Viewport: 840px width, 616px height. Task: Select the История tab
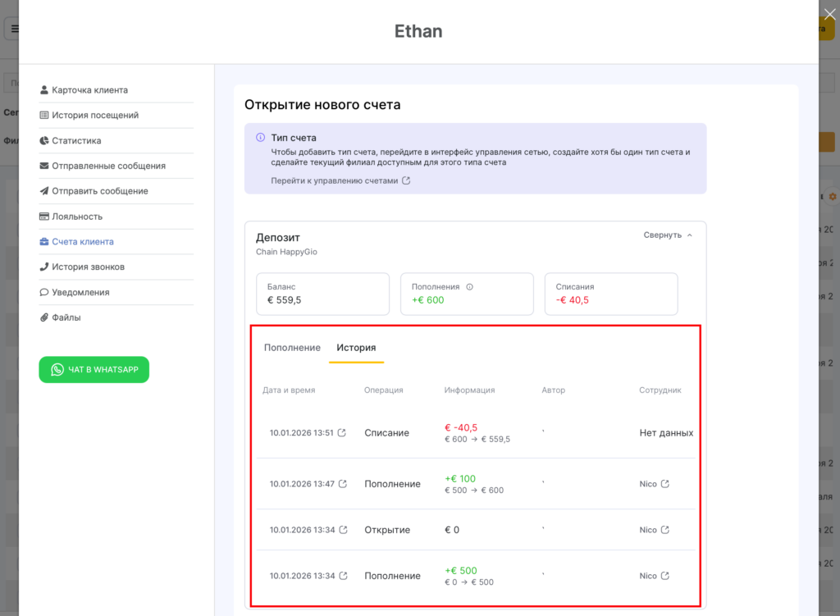[356, 348]
